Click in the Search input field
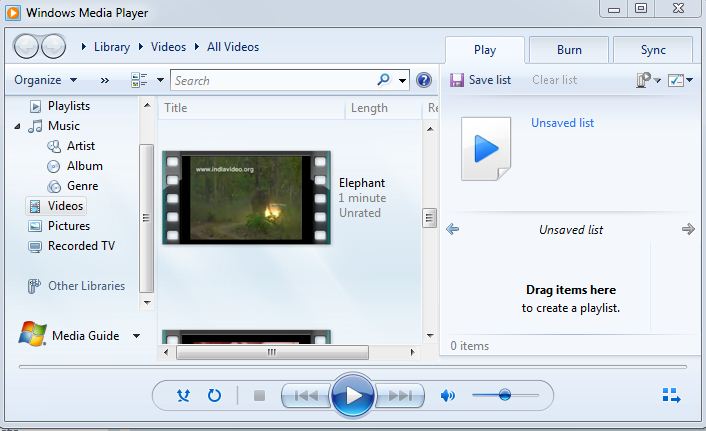The width and height of the screenshot is (706, 431). pos(274,81)
